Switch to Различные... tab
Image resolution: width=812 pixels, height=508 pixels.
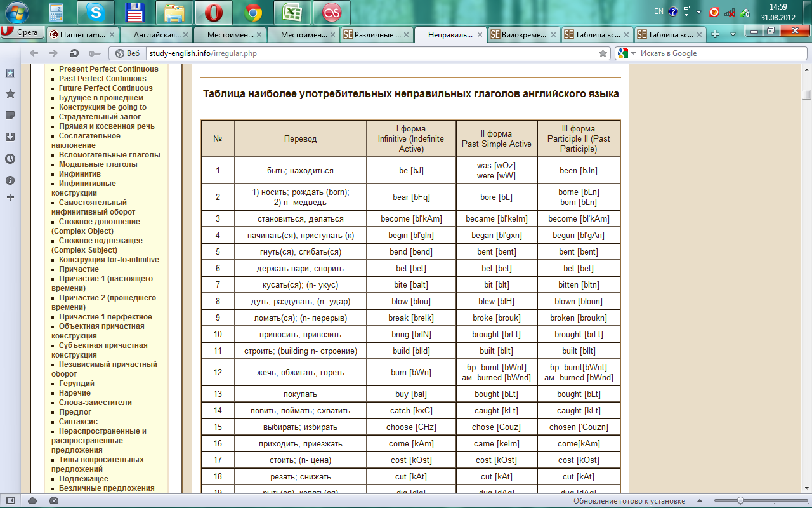point(377,35)
